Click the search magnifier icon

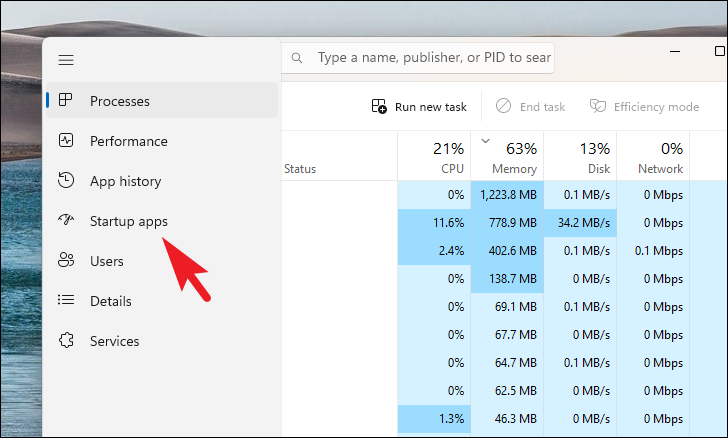297,58
